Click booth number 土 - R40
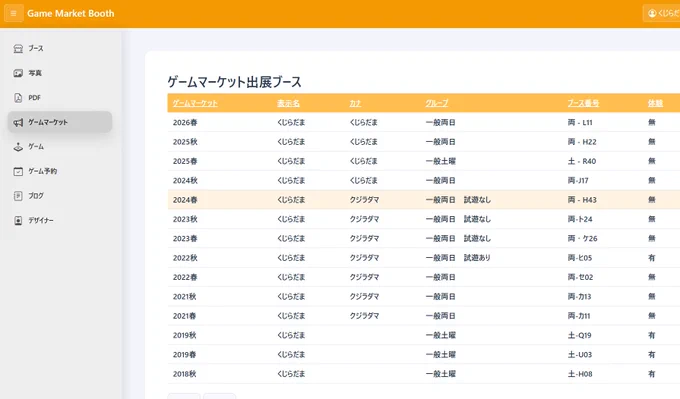The width and height of the screenshot is (680, 399). click(582, 161)
